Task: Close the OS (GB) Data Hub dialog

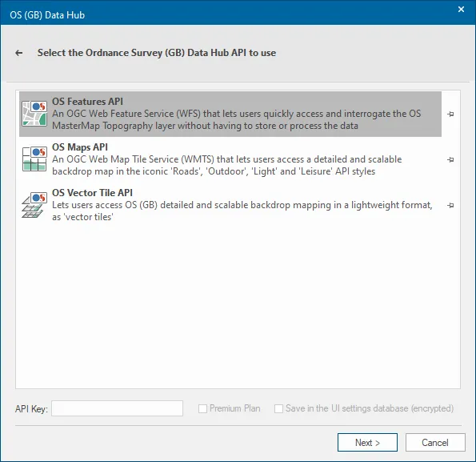Action: 461,10
